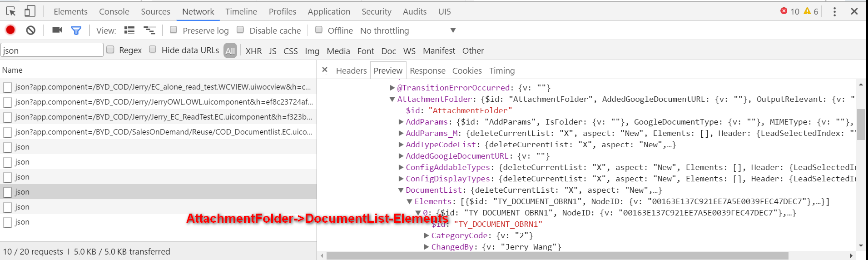Viewport: 868px width, 260px height.
Task: Check Hide data URLs option
Action: [x=153, y=50]
